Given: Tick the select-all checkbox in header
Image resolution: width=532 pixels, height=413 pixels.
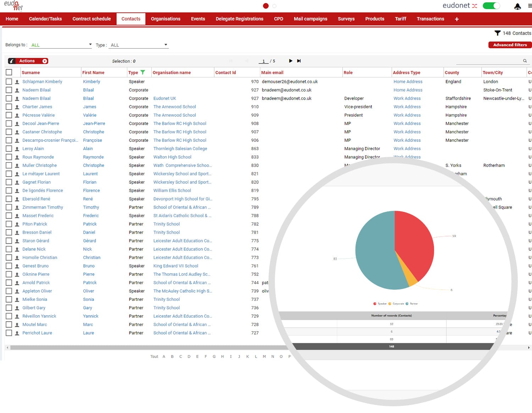Looking at the screenshot, I should pos(9,72).
